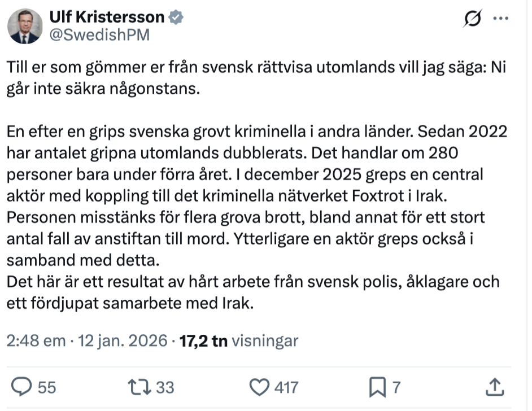Open the three-dot more options menu
Image resolution: width=532 pixels, height=411 pixels.
(501, 19)
